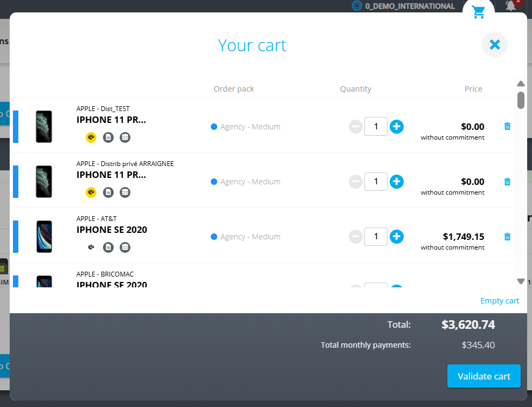Click Distrib privé ARRAIGNEE iPhone thumbnail
Image resolution: width=532 pixels, height=407 pixels.
(x=44, y=182)
